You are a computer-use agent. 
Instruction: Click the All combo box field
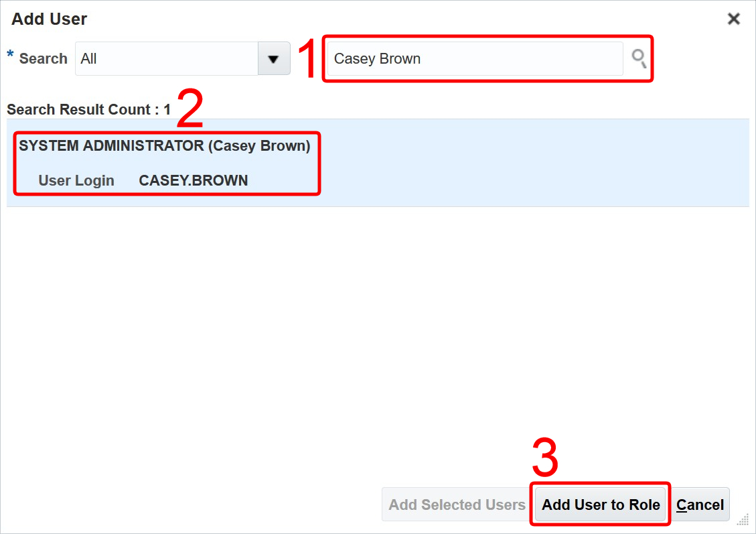167,59
